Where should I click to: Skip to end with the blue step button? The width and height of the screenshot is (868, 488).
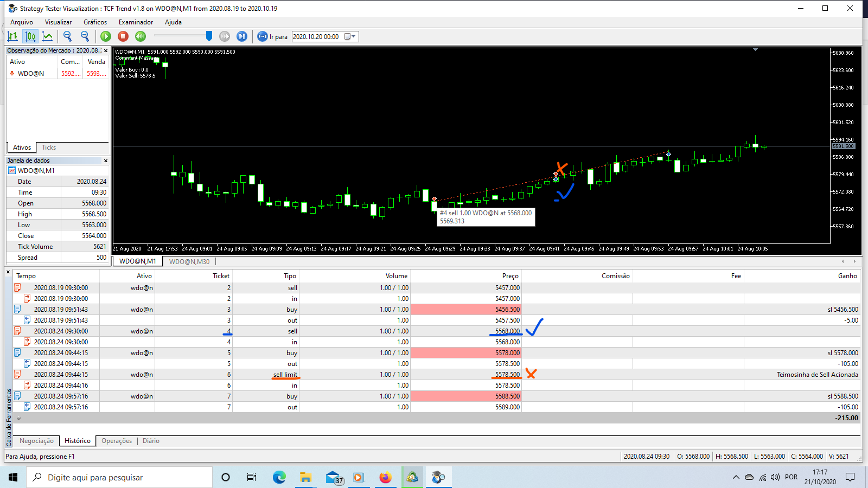[242, 36]
